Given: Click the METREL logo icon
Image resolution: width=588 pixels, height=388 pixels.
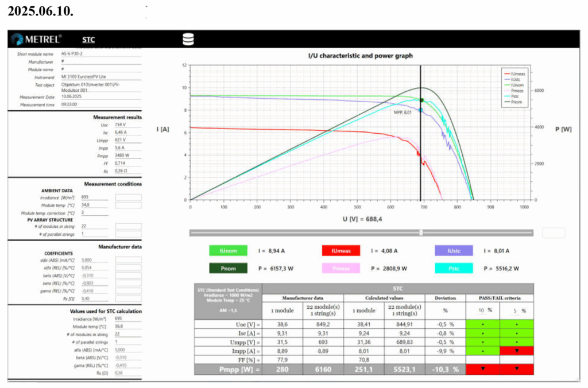Looking at the screenshot, I should click(17, 39).
